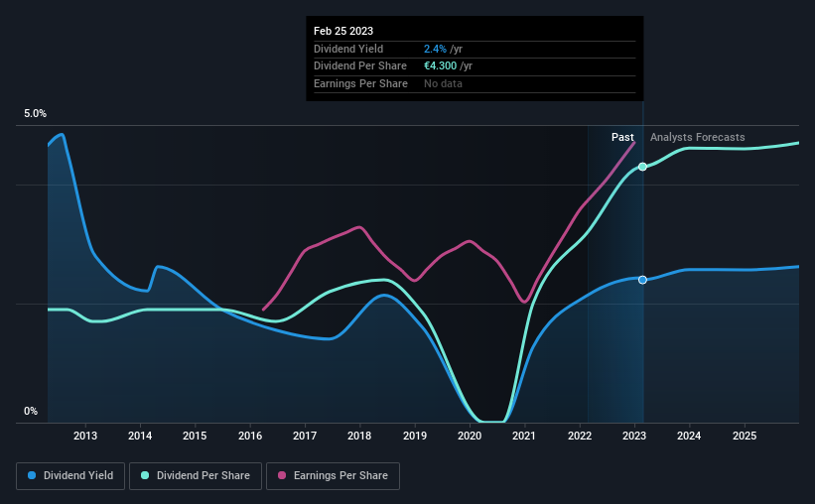Click the €4.300 dividend per share value

440,66
